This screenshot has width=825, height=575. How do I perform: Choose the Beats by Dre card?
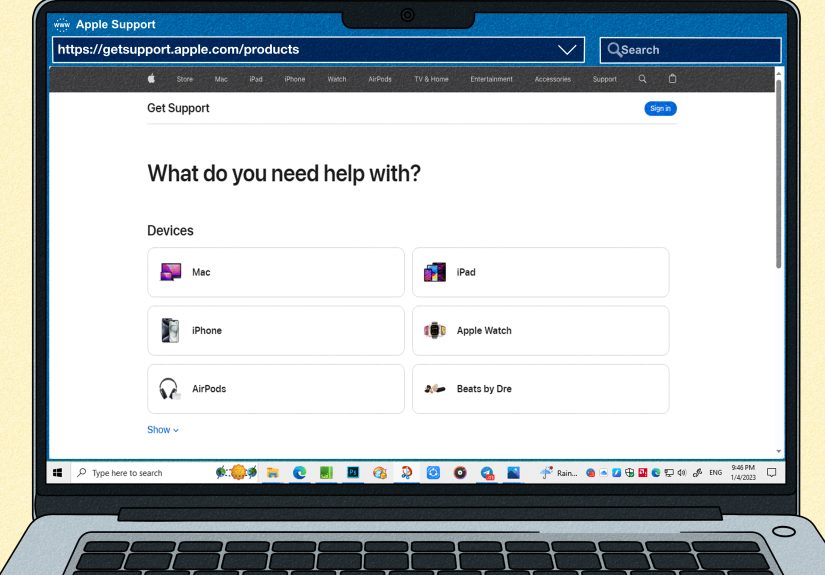tap(540, 389)
